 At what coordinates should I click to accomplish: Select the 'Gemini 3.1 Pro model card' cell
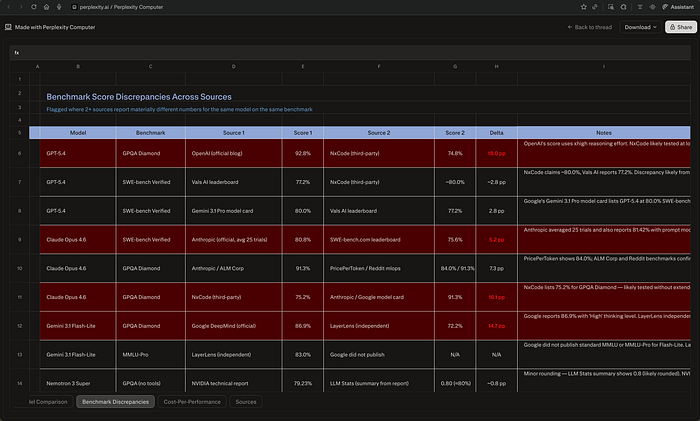(233, 211)
